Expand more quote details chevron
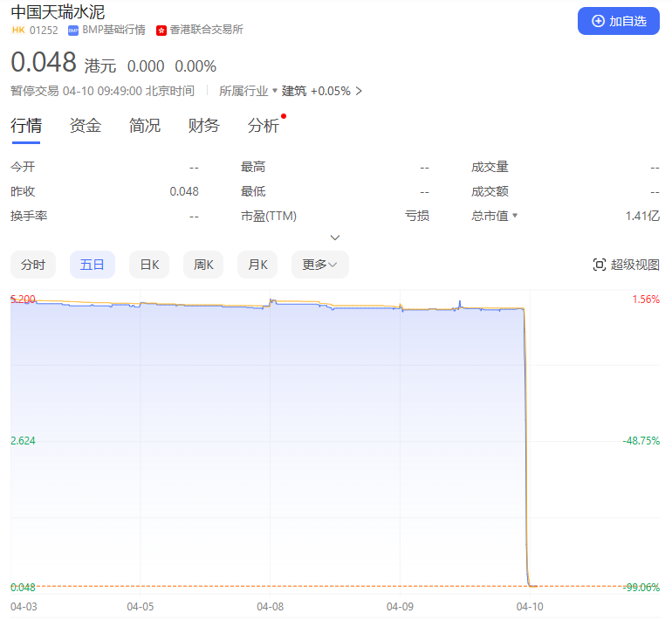 click(335, 238)
